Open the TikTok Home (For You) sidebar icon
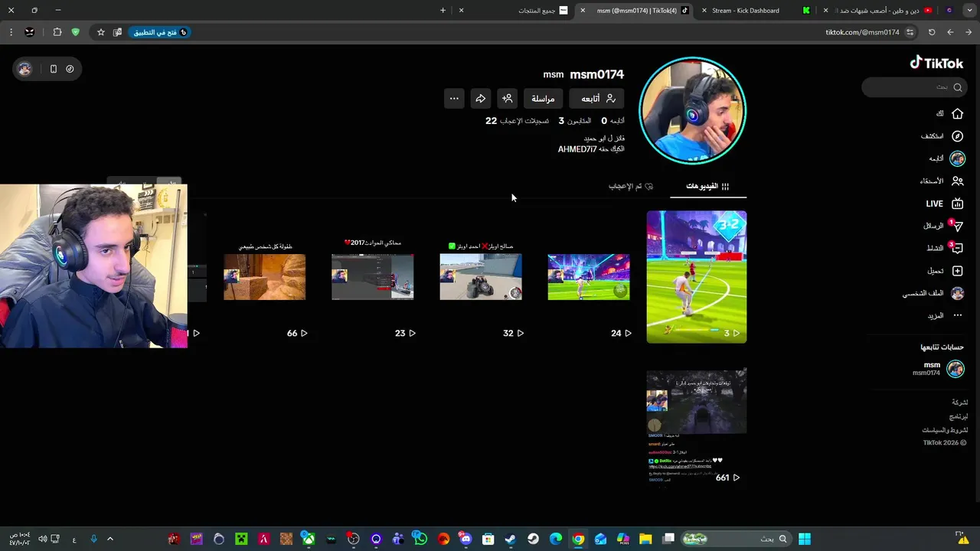980x551 pixels. click(x=957, y=113)
